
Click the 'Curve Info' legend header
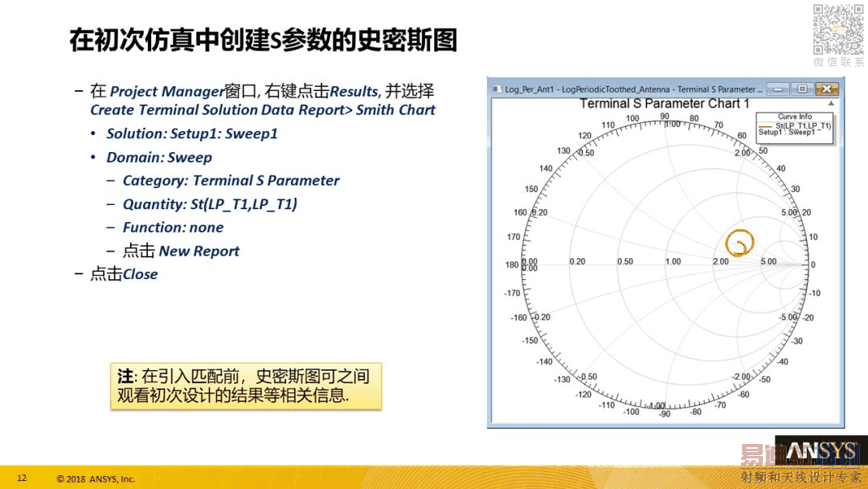coord(795,117)
